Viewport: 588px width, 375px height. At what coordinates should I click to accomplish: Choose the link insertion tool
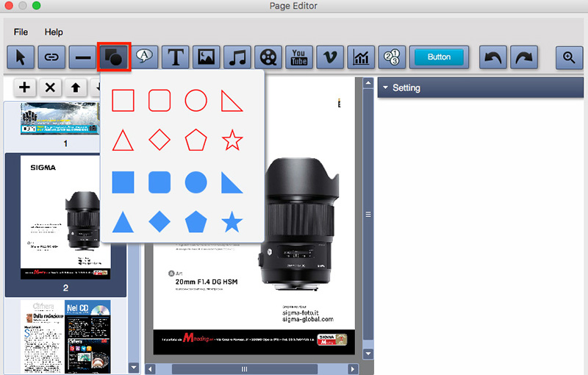click(51, 57)
